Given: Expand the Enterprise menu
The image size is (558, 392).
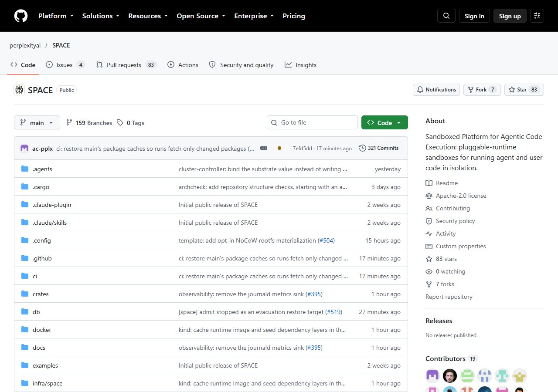Looking at the screenshot, I should pos(254,16).
